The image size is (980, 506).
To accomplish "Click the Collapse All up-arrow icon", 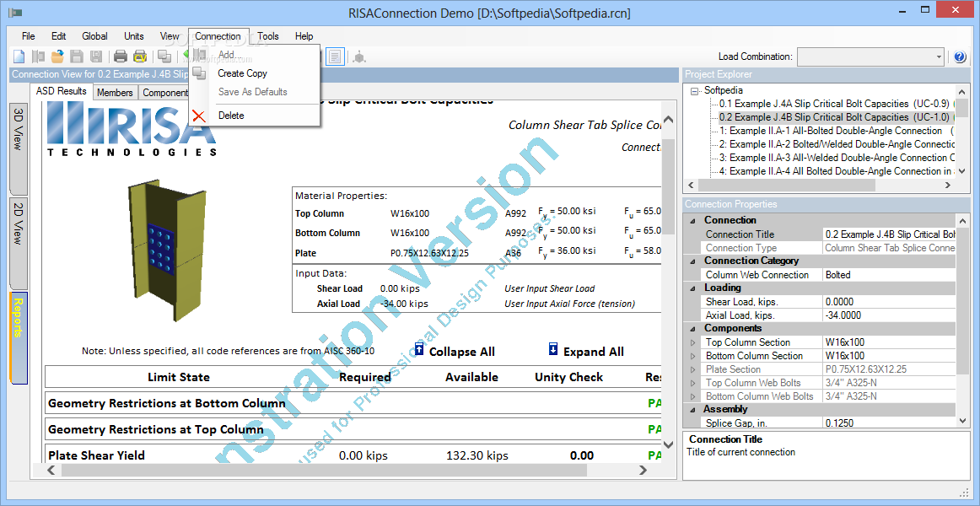I will coord(419,348).
